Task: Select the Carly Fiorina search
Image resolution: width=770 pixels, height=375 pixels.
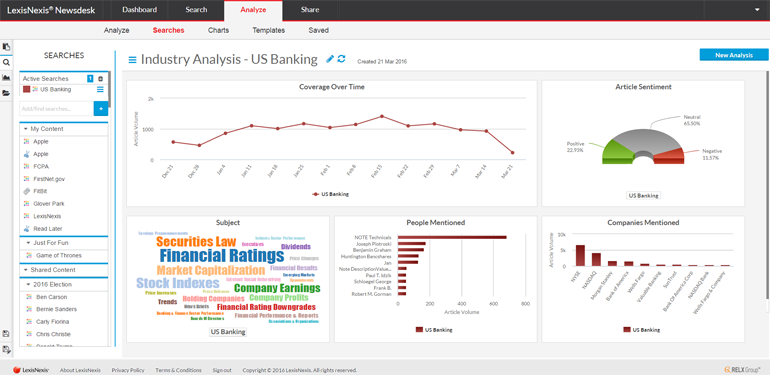Action: point(53,321)
